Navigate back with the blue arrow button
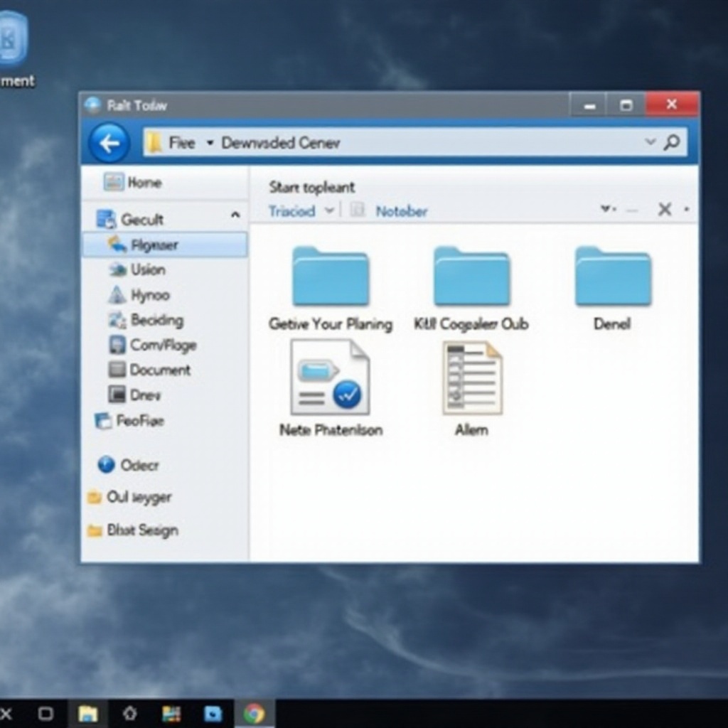Screen dimensions: 728x728 tap(109, 142)
